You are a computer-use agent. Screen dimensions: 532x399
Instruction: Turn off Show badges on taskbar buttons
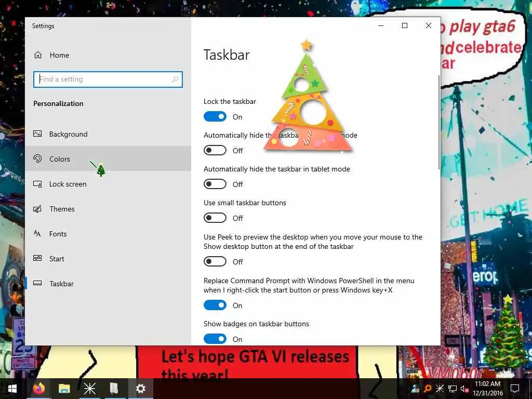215,339
